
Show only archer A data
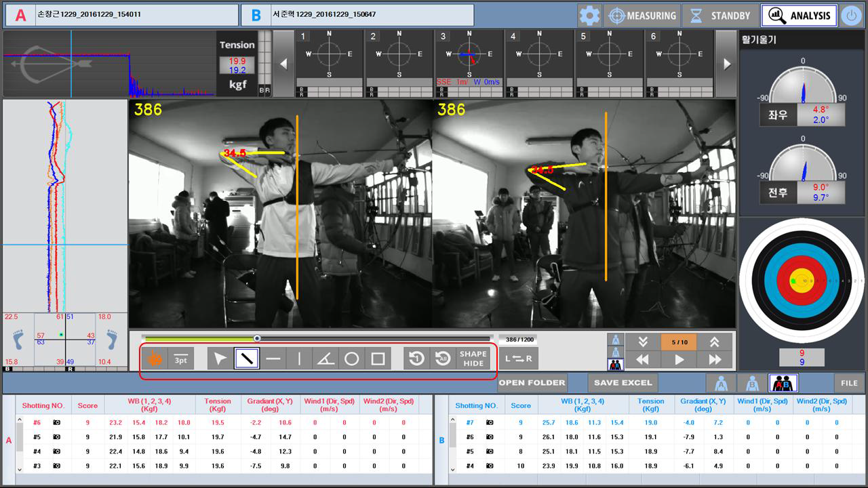point(721,383)
